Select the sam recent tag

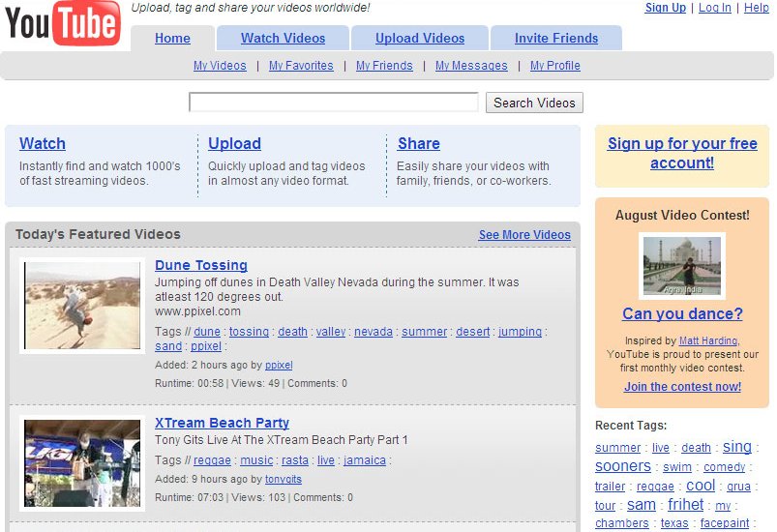[642, 505]
